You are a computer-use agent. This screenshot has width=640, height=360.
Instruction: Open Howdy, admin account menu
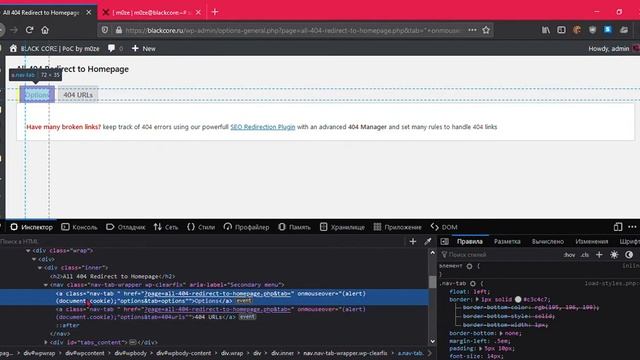(613, 49)
